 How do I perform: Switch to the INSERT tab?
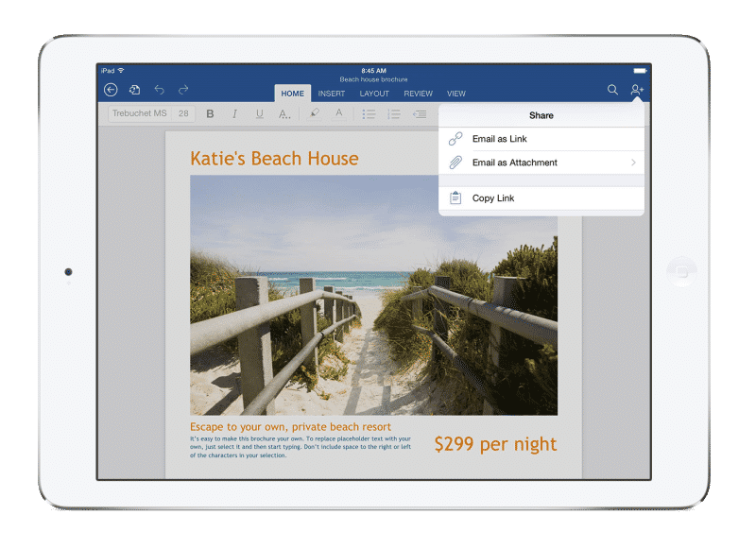pyautogui.click(x=331, y=94)
